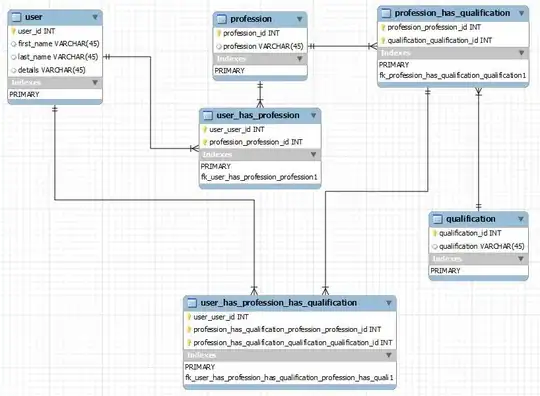Select the profession_has_qualification table title
Screen dimensions: 540x396
[453, 13]
